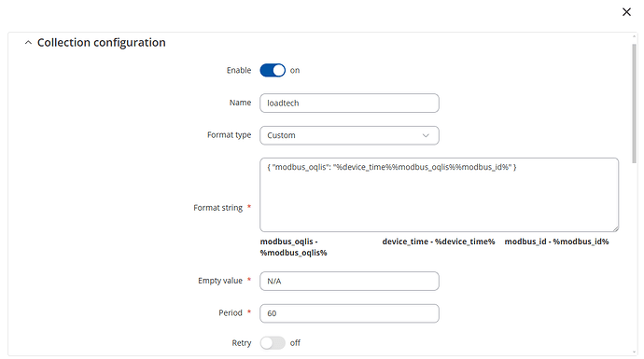Turn off the Enable switch
This screenshot has width=644, height=359.
tap(273, 70)
